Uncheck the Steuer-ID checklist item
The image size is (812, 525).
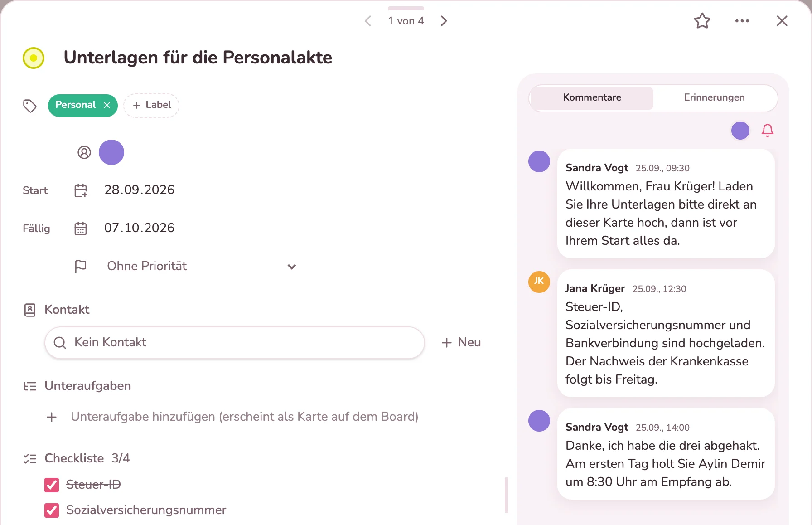[x=52, y=485]
